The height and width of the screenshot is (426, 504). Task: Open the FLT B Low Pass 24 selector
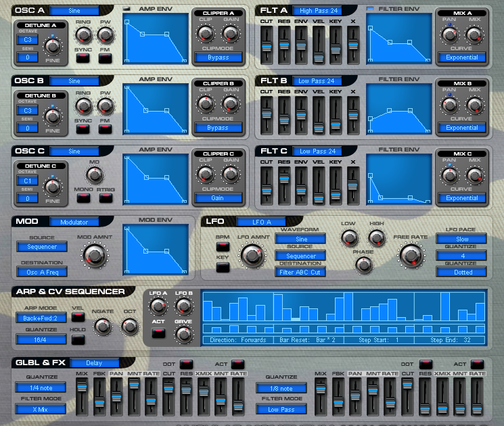(317, 81)
